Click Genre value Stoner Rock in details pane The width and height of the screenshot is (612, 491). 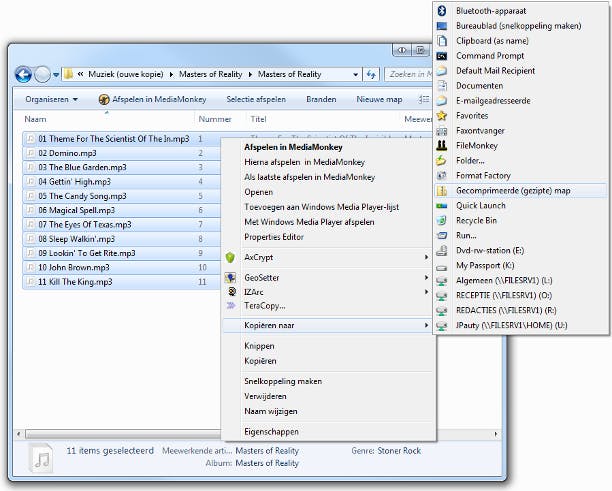(399, 451)
